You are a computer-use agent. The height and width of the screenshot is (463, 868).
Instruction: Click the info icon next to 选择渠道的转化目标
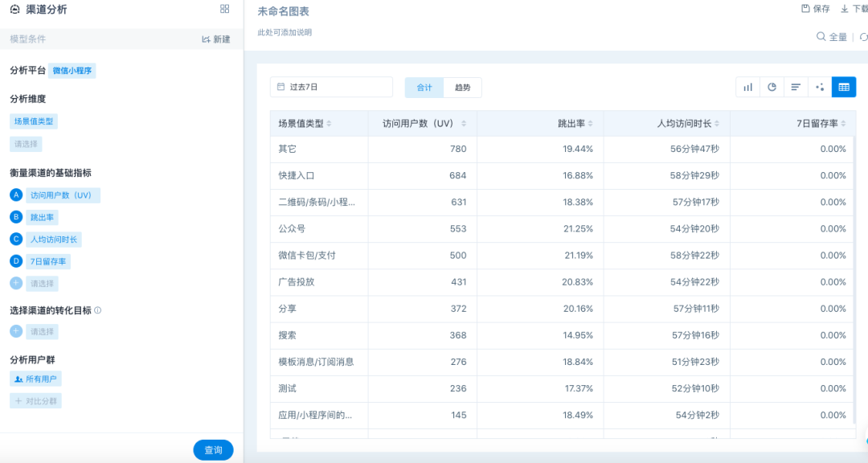coord(97,310)
